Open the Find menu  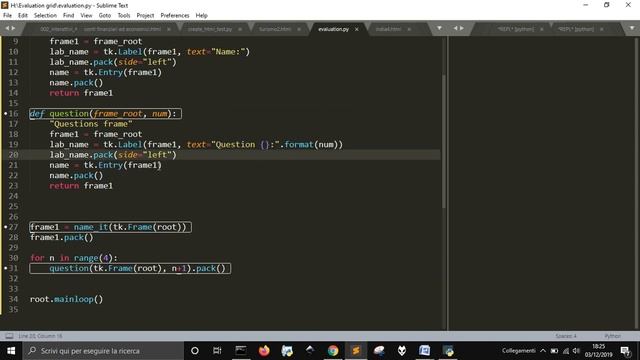(68, 16)
